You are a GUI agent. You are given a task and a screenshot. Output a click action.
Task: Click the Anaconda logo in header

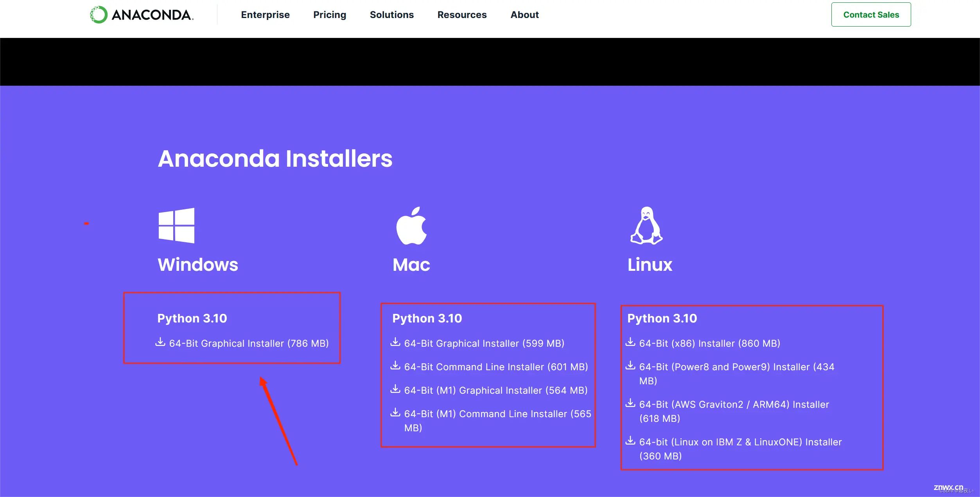tap(142, 15)
